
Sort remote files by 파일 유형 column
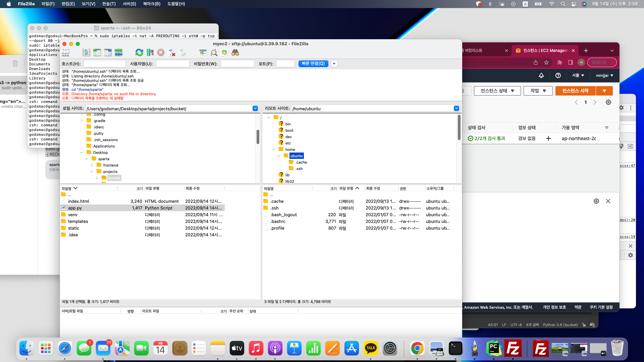pyautogui.click(x=351, y=188)
